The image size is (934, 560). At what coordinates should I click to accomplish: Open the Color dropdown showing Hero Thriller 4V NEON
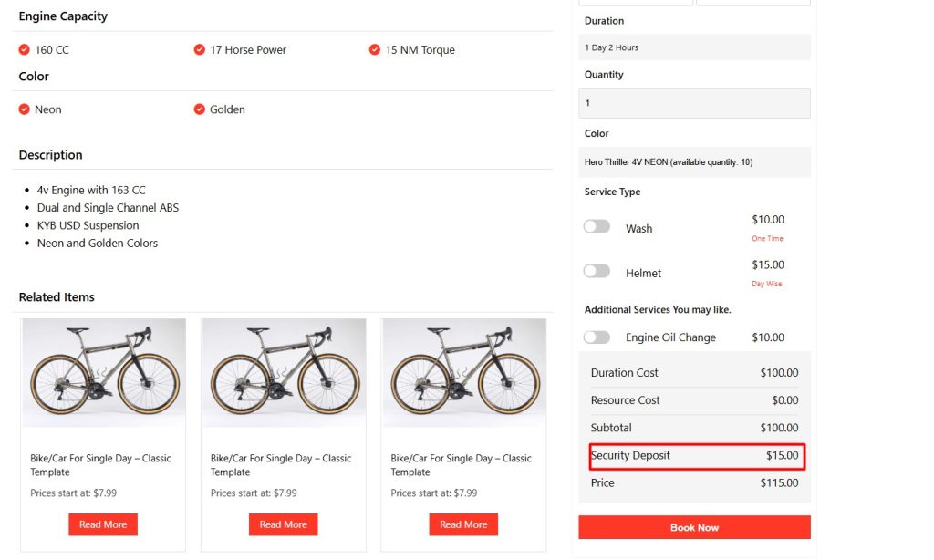pos(694,162)
